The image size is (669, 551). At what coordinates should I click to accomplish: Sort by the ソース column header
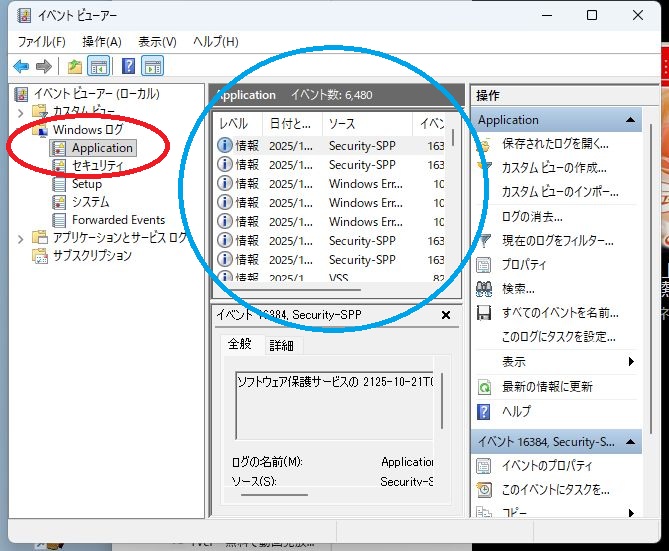tap(367, 124)
